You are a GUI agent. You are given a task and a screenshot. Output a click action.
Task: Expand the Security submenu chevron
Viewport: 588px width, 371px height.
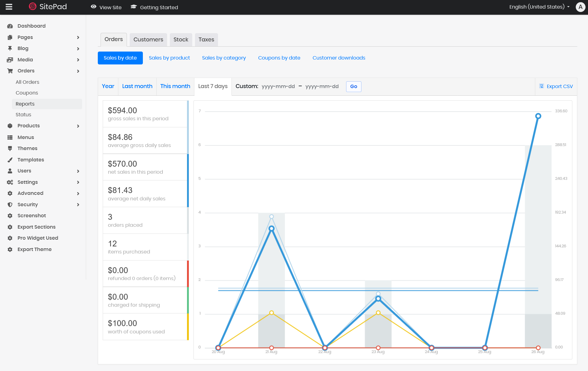[x=78, y=205]
